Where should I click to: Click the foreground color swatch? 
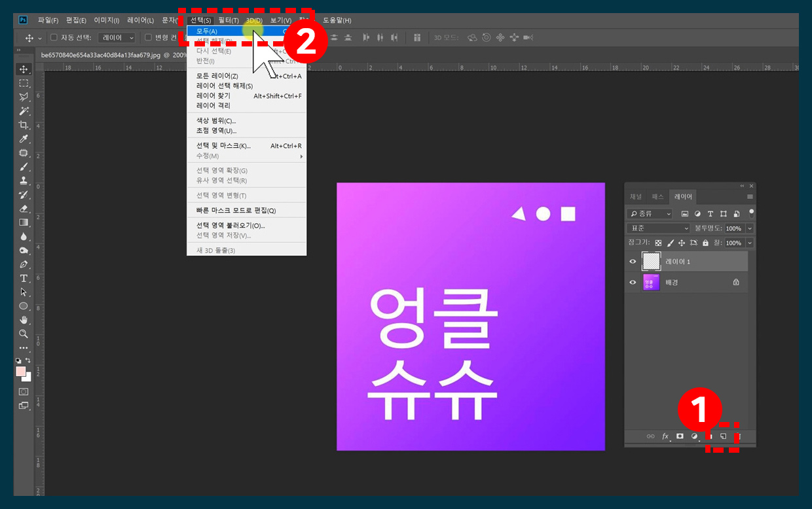[20, 371]
